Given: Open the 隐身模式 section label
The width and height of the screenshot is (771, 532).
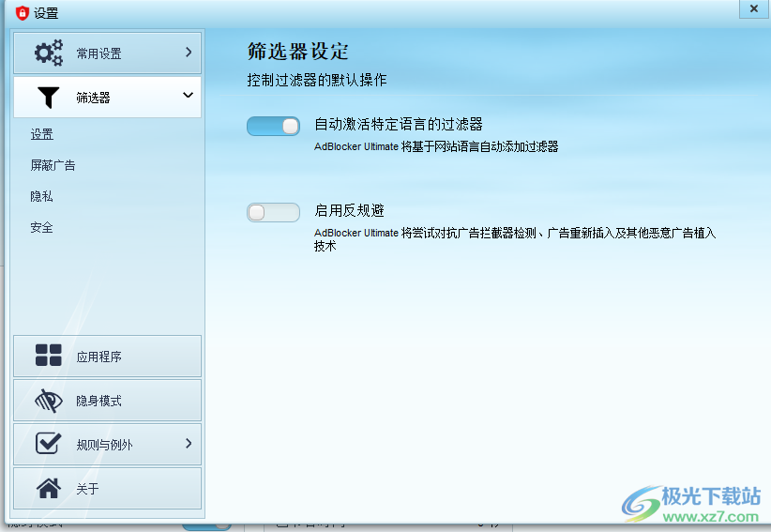Looking at the screenshot, I should pyautogui.click(x=98, y=401).
